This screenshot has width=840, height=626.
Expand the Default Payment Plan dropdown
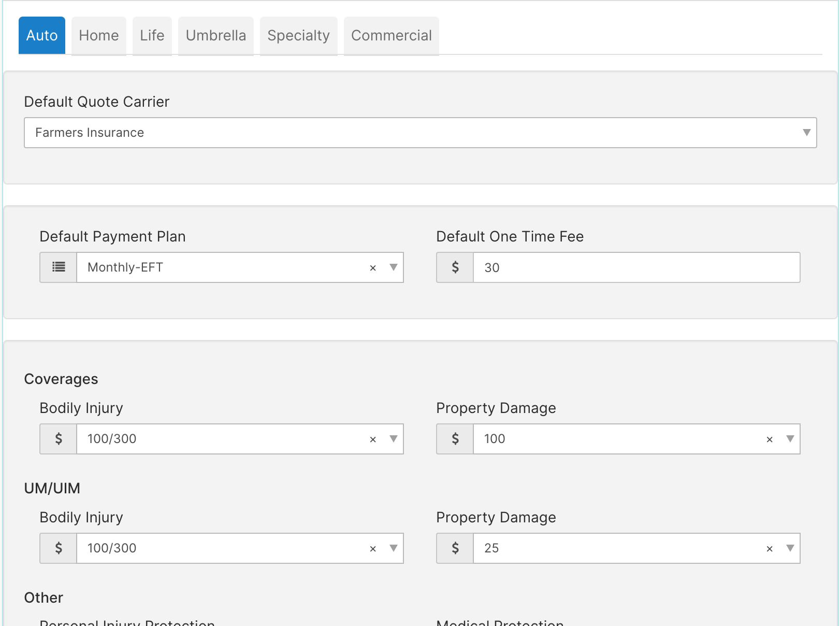pos(394,267)
